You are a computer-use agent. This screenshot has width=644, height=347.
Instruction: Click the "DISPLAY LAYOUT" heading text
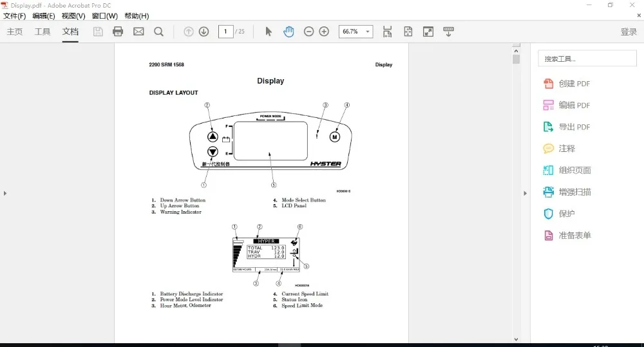[x=173, y=93]
